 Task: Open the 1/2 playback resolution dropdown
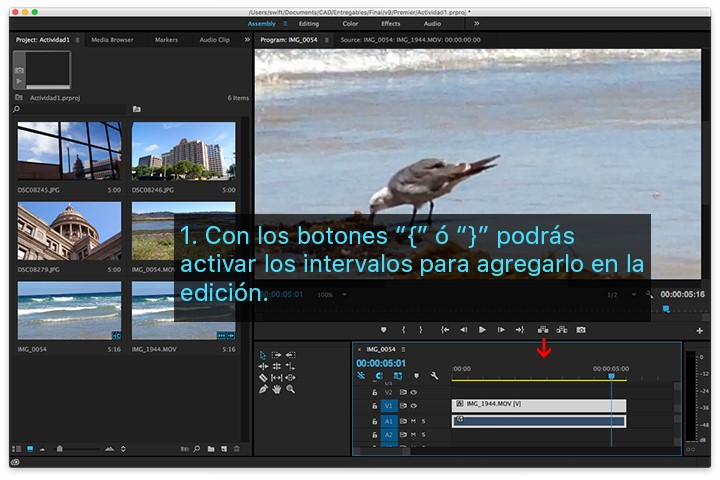[x=621, y=294]
